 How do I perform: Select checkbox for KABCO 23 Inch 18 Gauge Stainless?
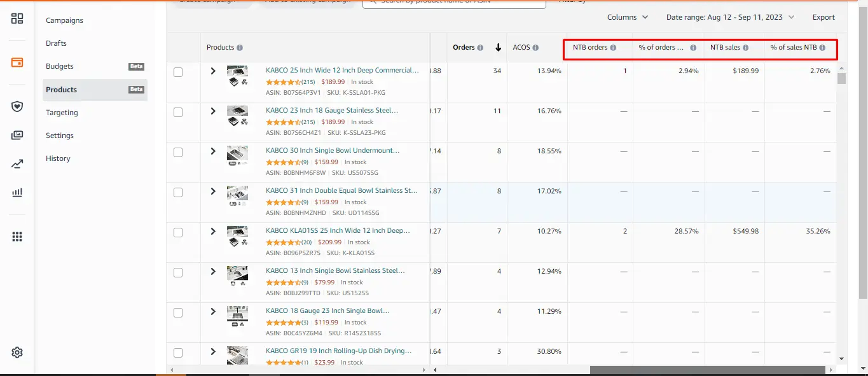pos(178,112)
